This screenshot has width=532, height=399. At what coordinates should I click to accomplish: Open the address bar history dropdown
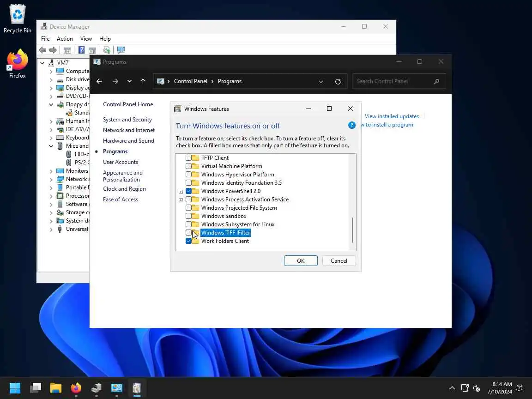[320, 81]
